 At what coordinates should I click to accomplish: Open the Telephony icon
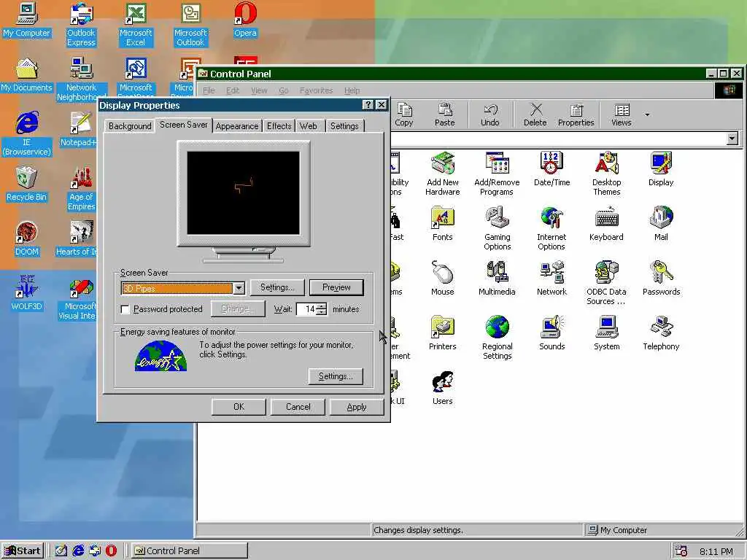click(x=661, y=332)
